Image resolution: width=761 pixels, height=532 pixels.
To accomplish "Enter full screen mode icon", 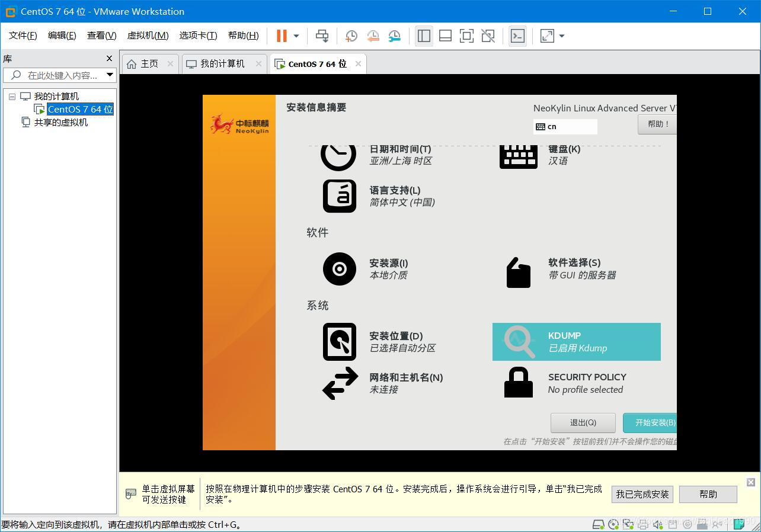I will click(466, 36).
